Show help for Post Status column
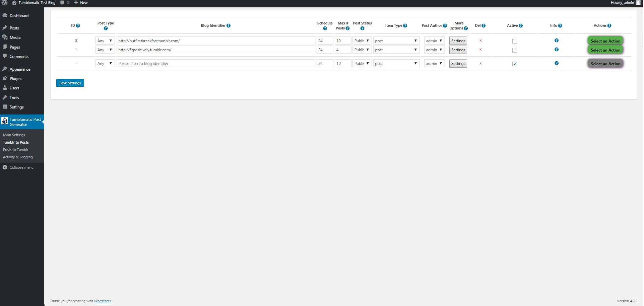 coord(363,28)
